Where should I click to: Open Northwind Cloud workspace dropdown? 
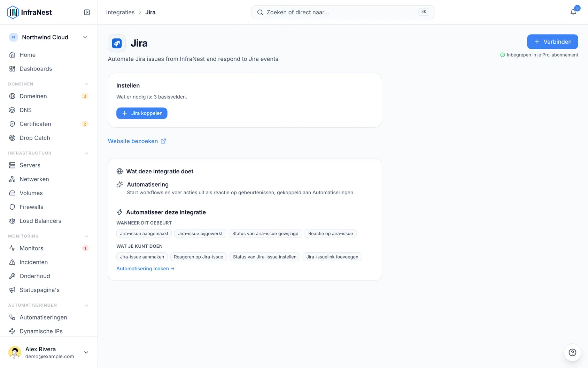tap(49, 37)
